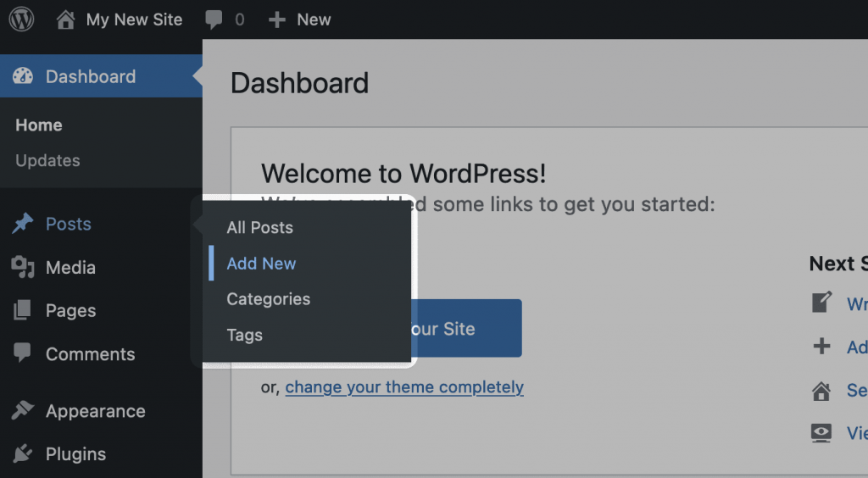Click the Pages icon in sidebar
This screenshot has height=478, width=868.
coord(23,311)
